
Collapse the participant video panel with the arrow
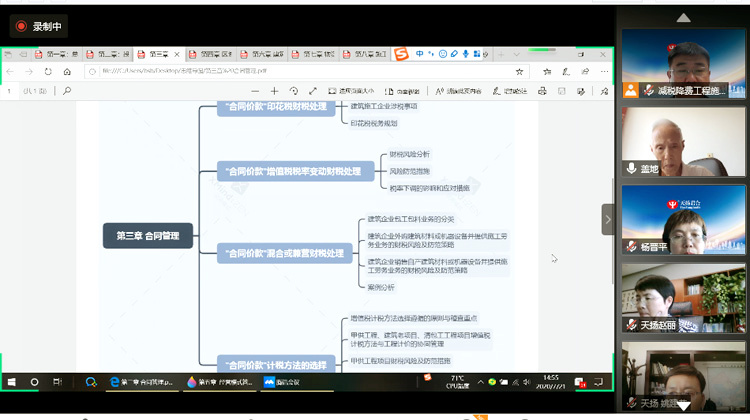click(x=607, y=219)
